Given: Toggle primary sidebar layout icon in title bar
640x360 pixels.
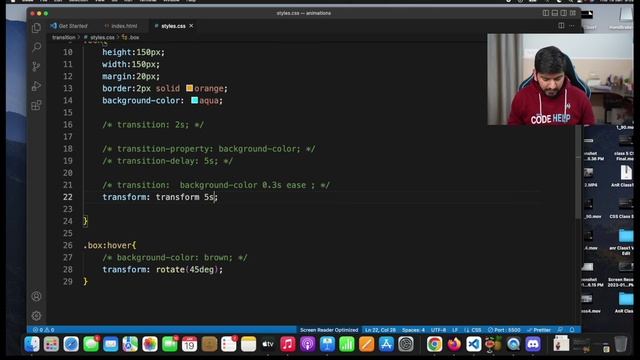Looking at the screenshot, I should tap(546, 13).
